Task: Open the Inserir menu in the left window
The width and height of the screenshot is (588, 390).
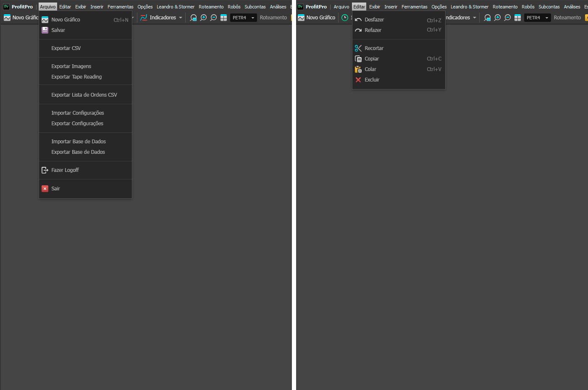Action: click(97, 7)
